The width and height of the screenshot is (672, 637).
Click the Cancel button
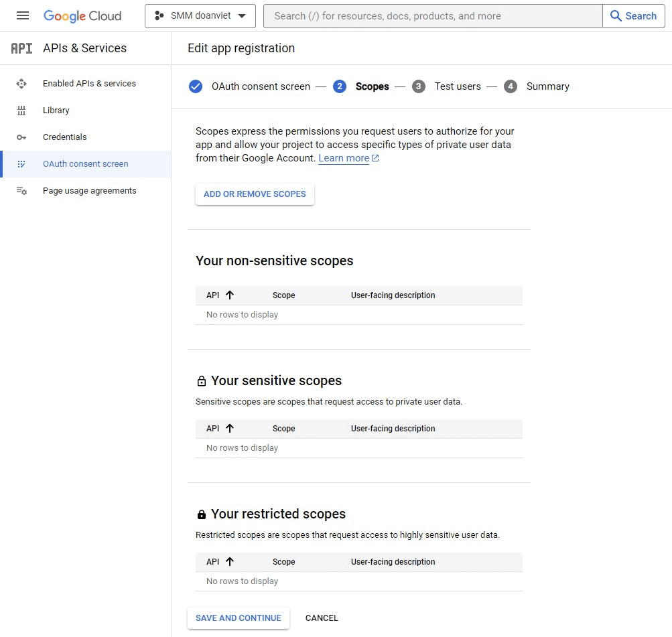[x=322, y=618]
